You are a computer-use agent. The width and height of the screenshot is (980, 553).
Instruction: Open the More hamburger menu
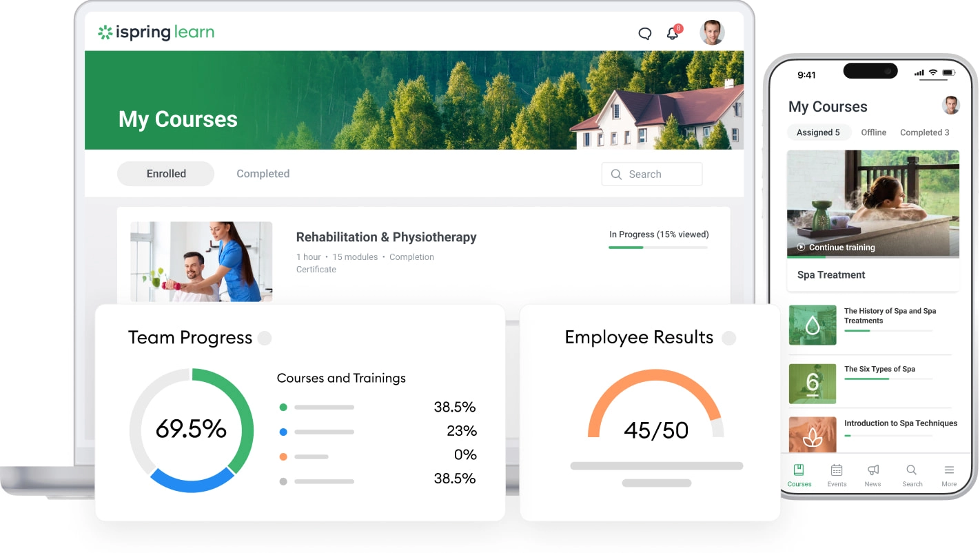tap(949, 475)
